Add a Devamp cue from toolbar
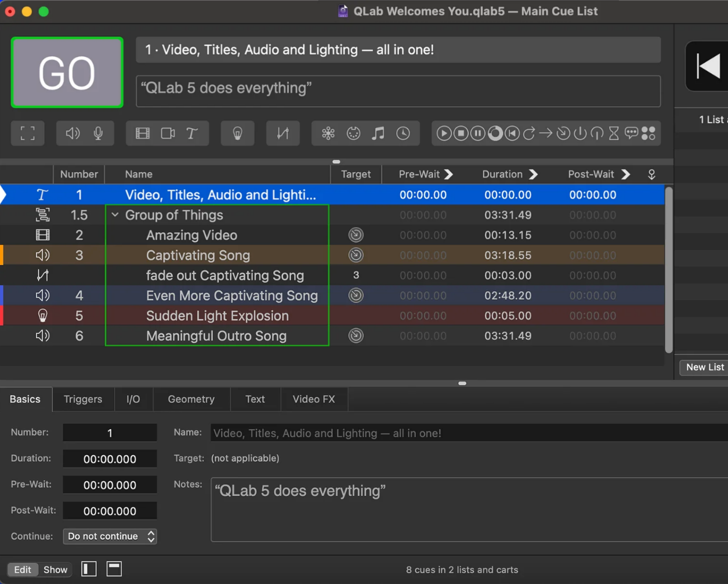Image resolution: width=728 pixels, height=584 pixels. coord(528,133)
